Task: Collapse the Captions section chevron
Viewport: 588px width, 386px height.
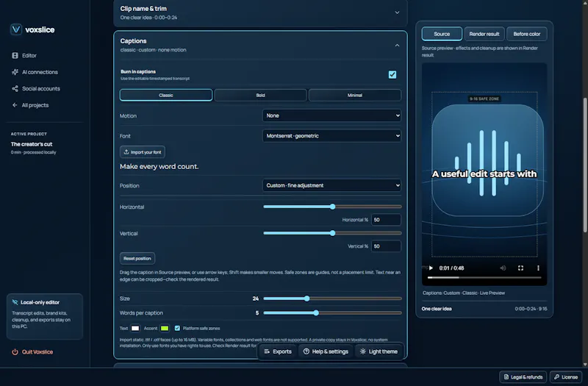Action: [397, 46]
